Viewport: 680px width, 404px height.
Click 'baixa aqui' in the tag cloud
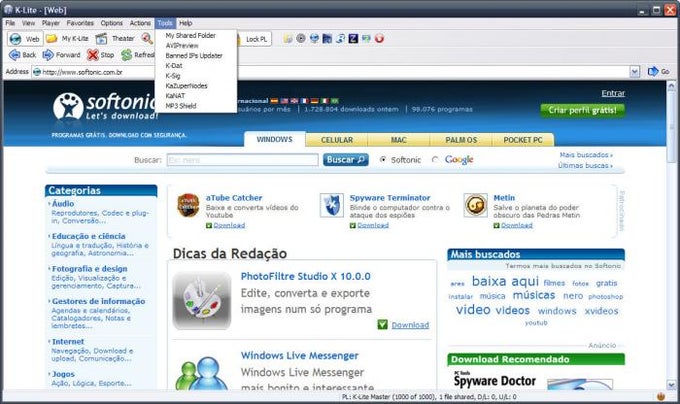pos(505,281)
